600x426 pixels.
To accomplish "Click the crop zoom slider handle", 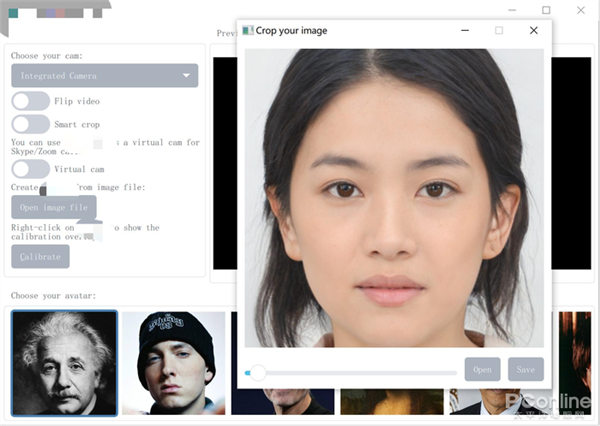I will click(x=258, y=373).
